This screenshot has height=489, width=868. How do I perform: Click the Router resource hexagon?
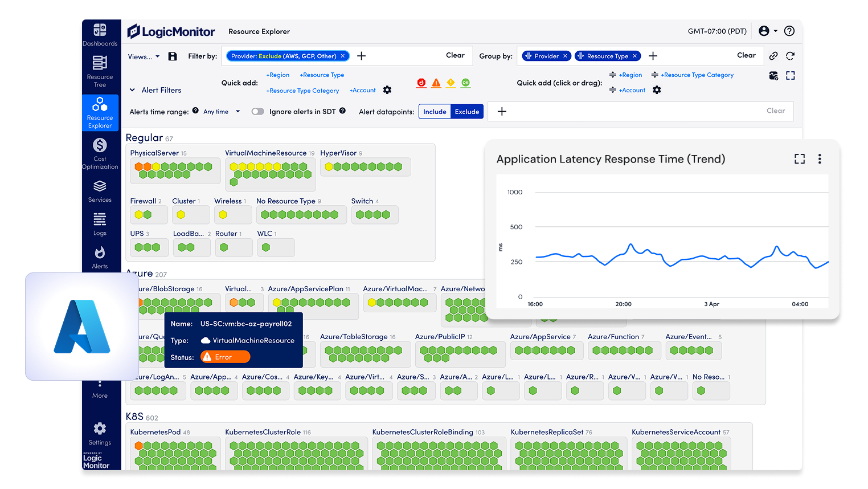pos(224,247)
